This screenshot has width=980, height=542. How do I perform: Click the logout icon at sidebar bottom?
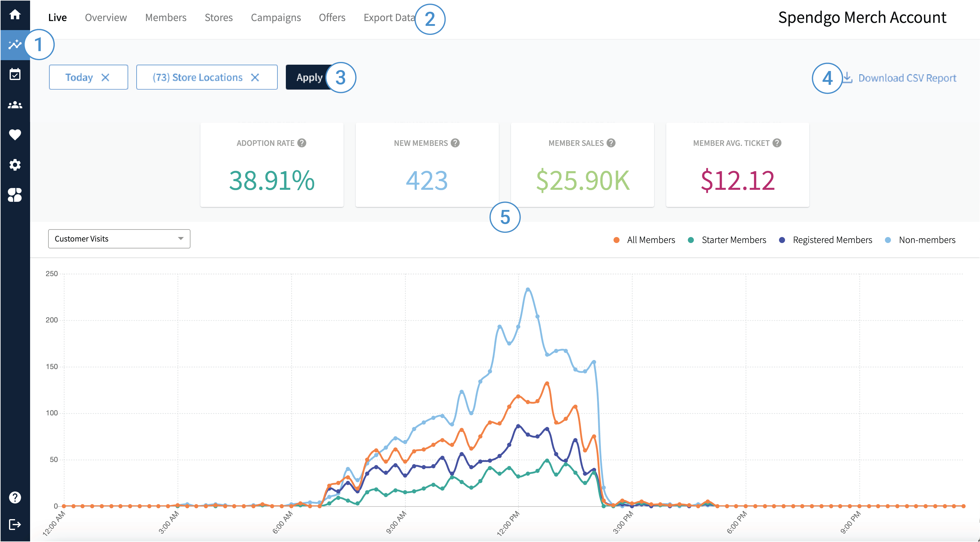pyautogui.click(x=15, y=525)
